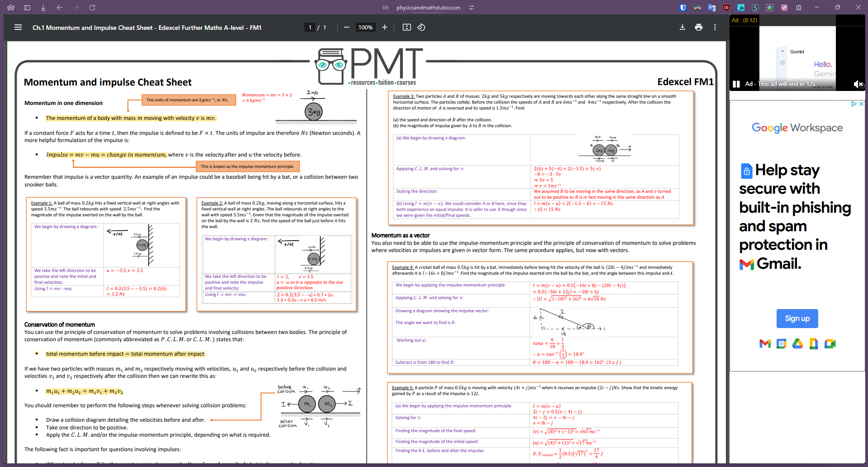The width and height of the screenshot is (868, 467).
Task: Click the 'Example 1:' label
Action: 42,203
